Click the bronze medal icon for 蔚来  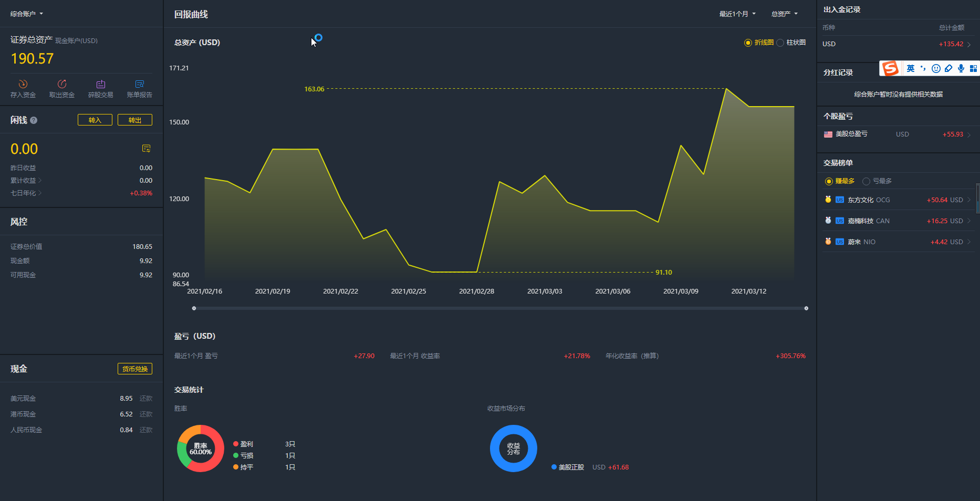pos(828,242)
